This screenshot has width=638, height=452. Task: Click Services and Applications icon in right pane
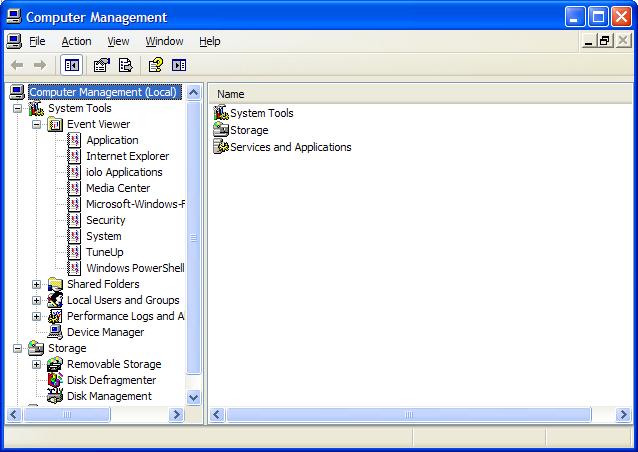pyautogui.click(x=221, y=147)
